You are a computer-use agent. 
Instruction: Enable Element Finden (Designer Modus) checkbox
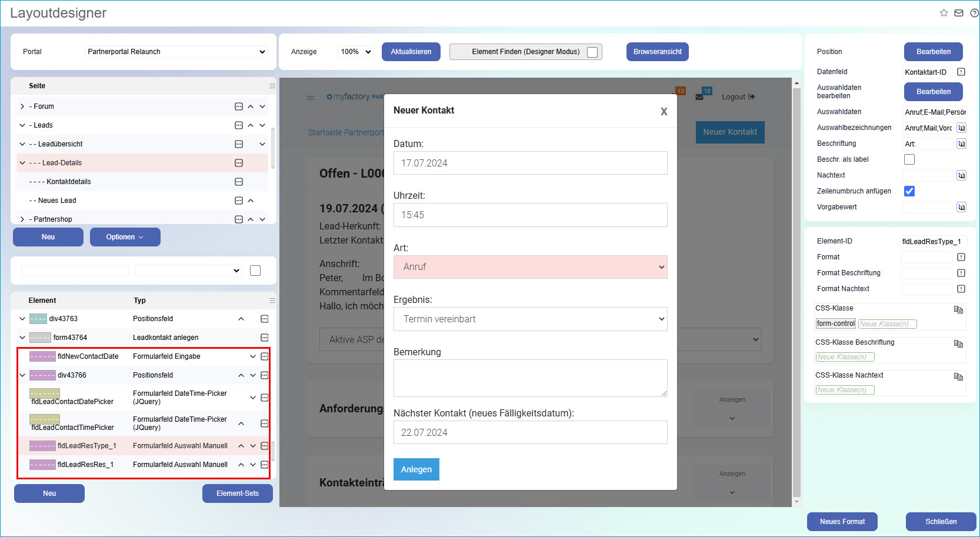592,52
